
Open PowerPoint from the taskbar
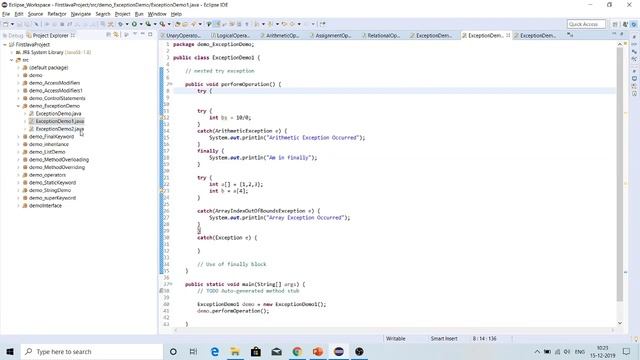318,351
